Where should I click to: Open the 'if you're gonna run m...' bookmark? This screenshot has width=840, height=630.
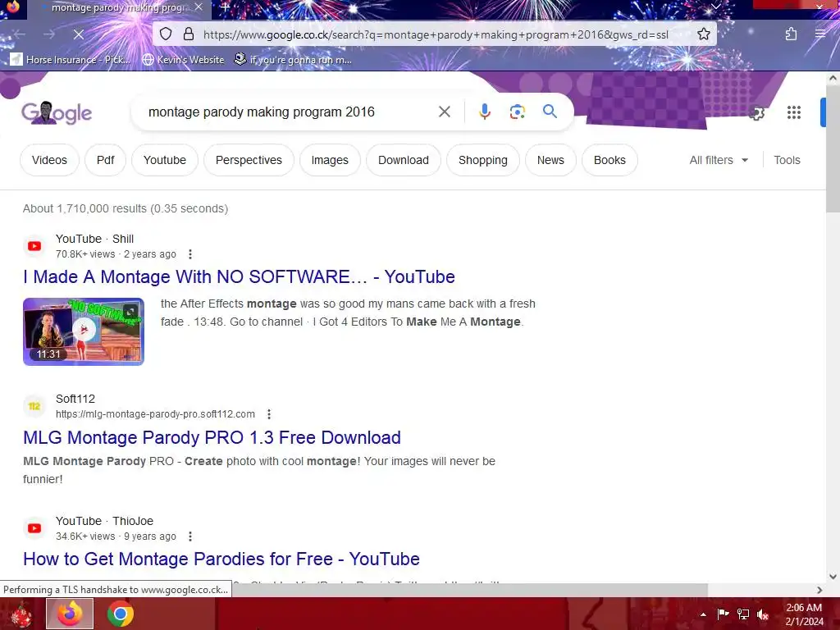(293, 59)
